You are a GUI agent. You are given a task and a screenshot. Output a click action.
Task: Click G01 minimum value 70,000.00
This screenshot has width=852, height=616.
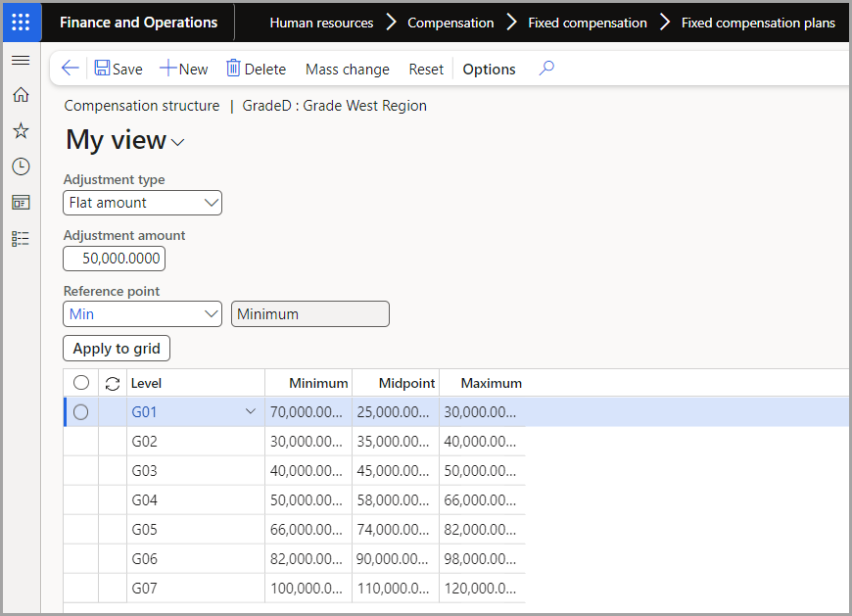(x=308, y=412)
